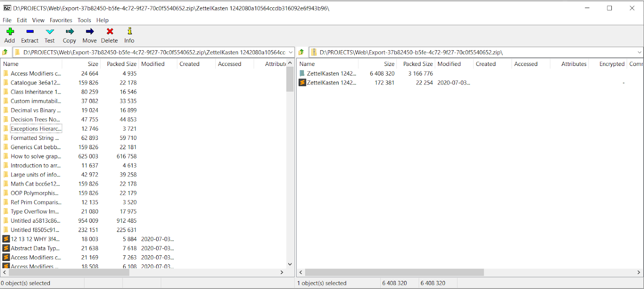This screenshot has height=289, width=644.
Task: Select the OOP Polymorphis folder icon
Action: click(6, 193)
